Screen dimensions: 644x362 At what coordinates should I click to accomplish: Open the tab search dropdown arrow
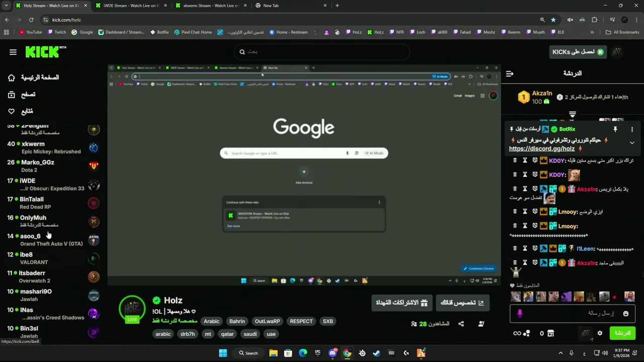[x=6, y=6]
